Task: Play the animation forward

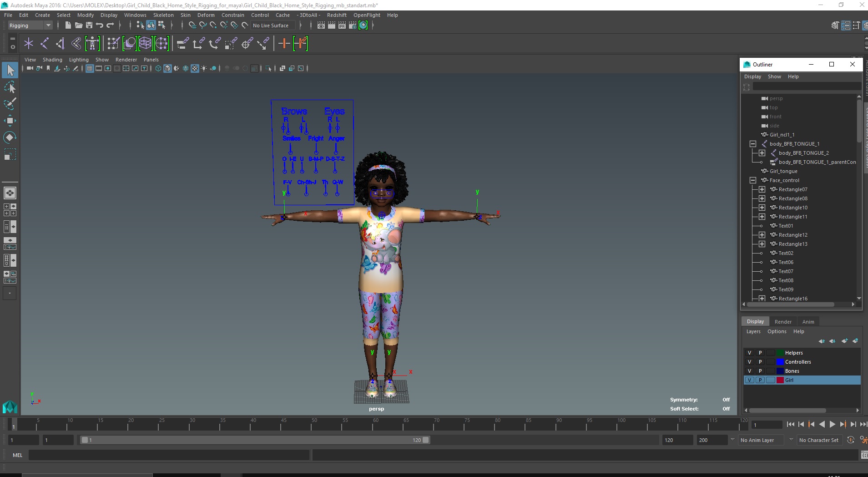Action: pos(833,424)
